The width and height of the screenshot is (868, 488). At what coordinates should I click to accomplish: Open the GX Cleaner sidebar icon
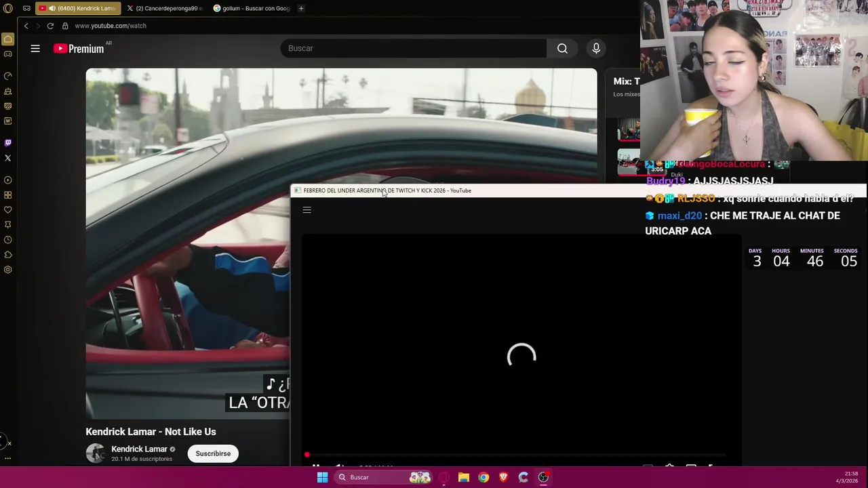click(x=8, y=91)
